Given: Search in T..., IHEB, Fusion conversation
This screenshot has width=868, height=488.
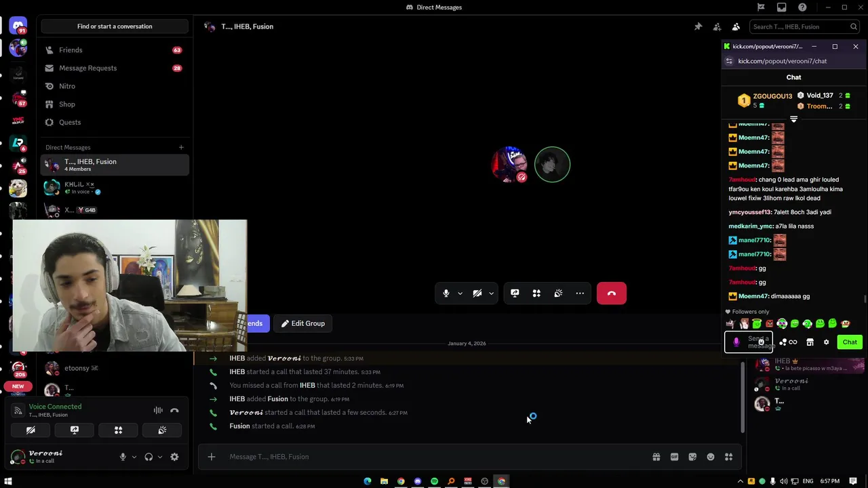Looking at the screenshot, I should tap(805, 26).
